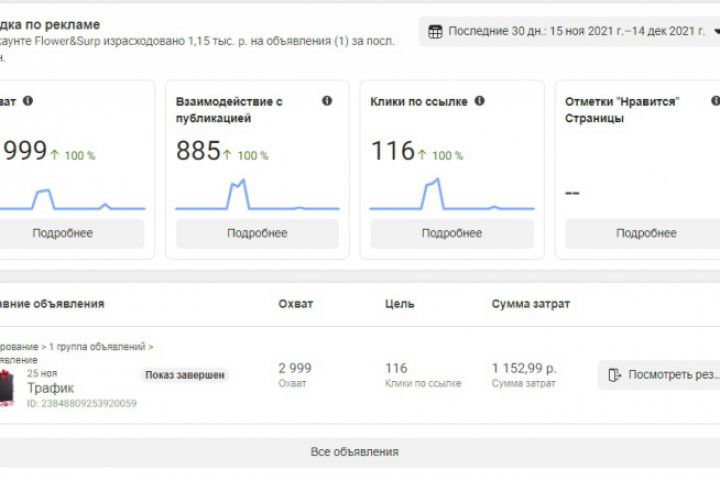Click the Цель column header
Image resolution: width=720 pixels, height=480 pixels.
[x=399, y=304]
